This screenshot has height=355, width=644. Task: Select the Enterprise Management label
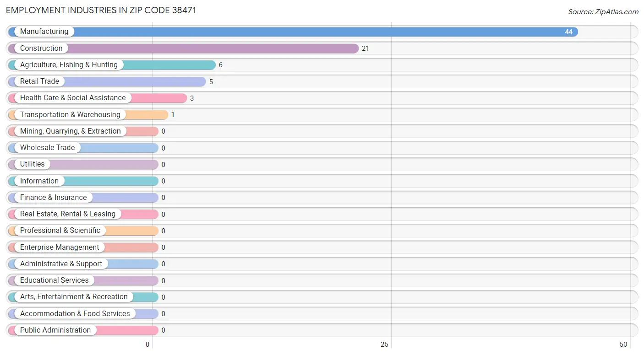[60, 247]
